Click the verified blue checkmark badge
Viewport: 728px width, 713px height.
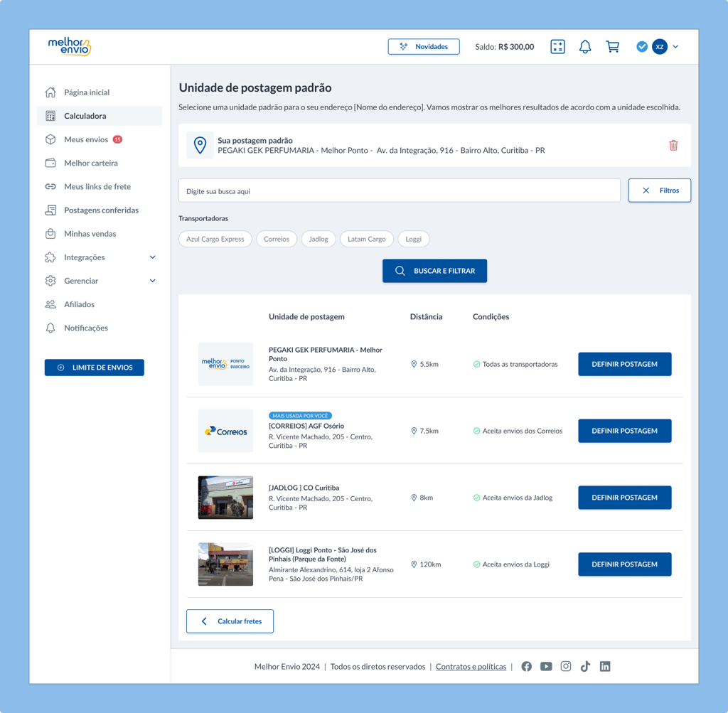click(x=642, y=46)
